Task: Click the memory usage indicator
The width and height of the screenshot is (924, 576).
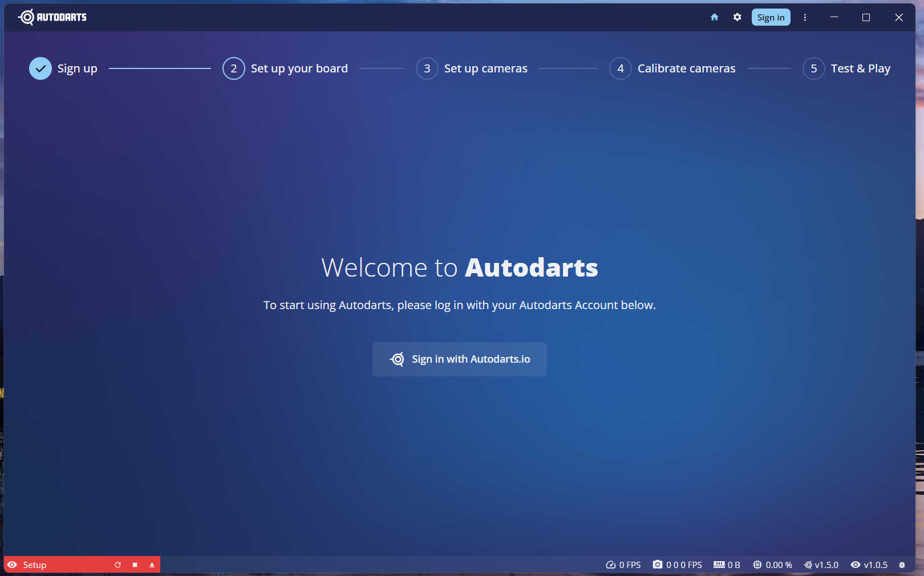Action: [x=726, y=565]
